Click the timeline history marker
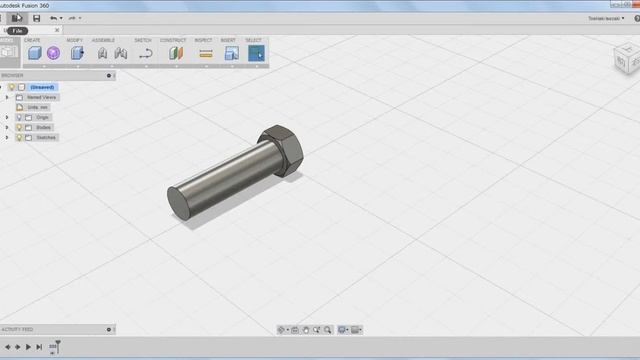 coord(58,347)
